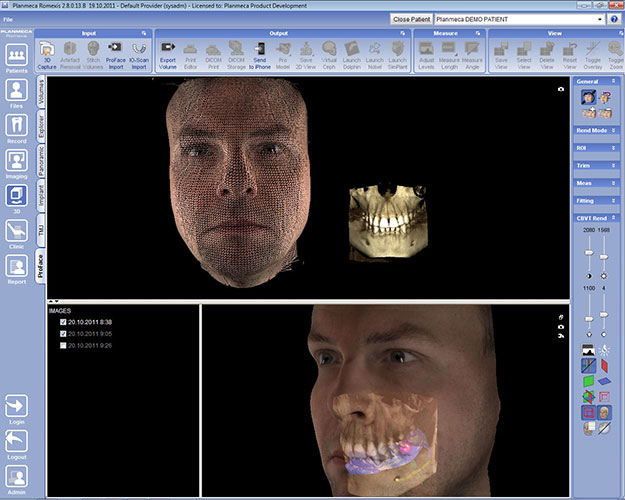Click the blue axial plane icon
Viewport: 625px width, 500px height.
604,381
